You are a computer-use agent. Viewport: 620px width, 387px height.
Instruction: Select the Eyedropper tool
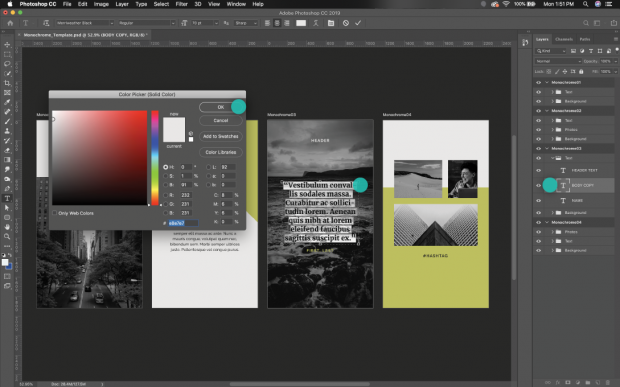click(x=7, y=102)
